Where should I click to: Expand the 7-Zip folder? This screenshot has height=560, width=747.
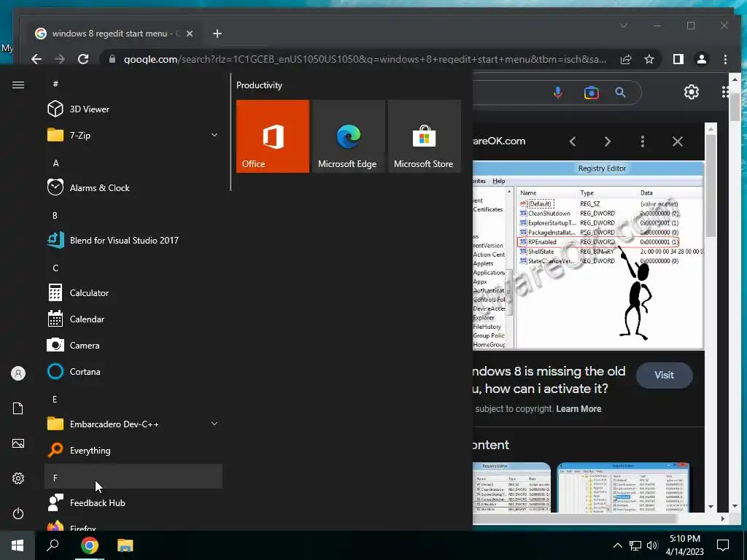[x=133, y=135]
